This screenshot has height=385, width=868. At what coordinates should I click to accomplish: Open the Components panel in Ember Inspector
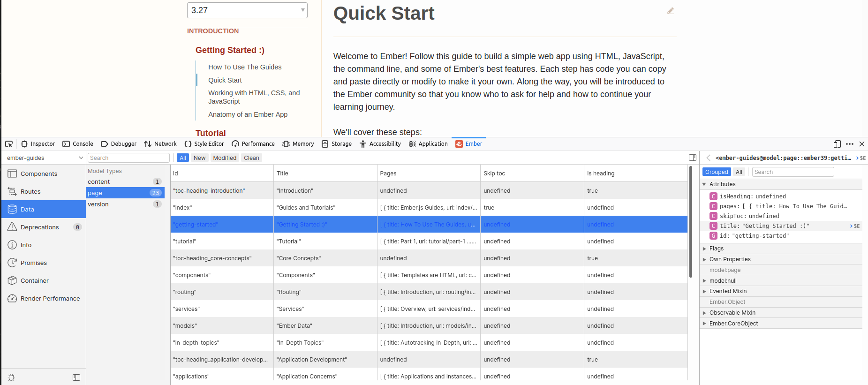pyautogui.click(x=38, y=174)
